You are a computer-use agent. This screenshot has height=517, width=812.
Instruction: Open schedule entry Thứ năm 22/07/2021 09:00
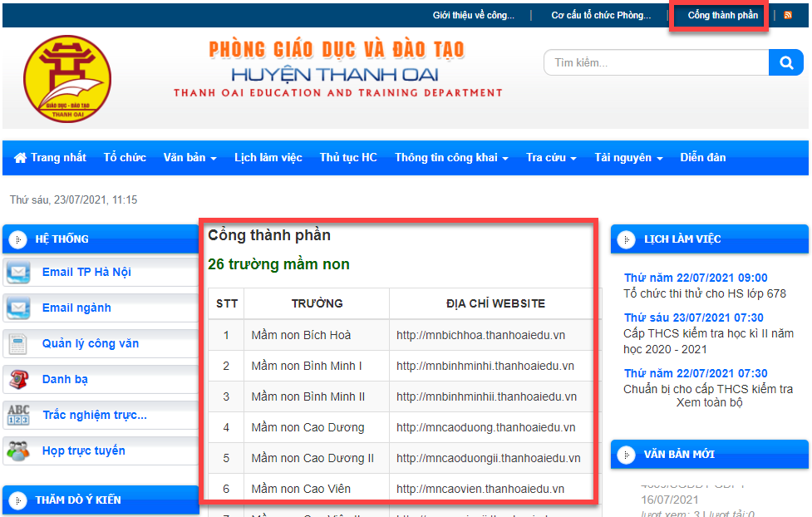[696, 278]
